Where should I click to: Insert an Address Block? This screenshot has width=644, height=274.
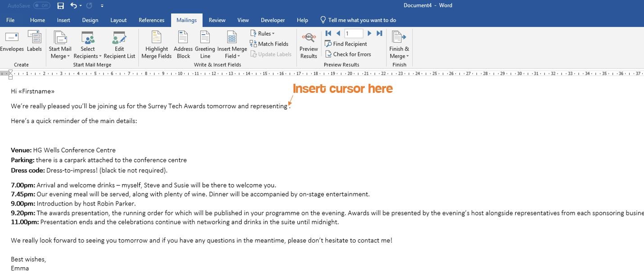(x=183, y=45)
